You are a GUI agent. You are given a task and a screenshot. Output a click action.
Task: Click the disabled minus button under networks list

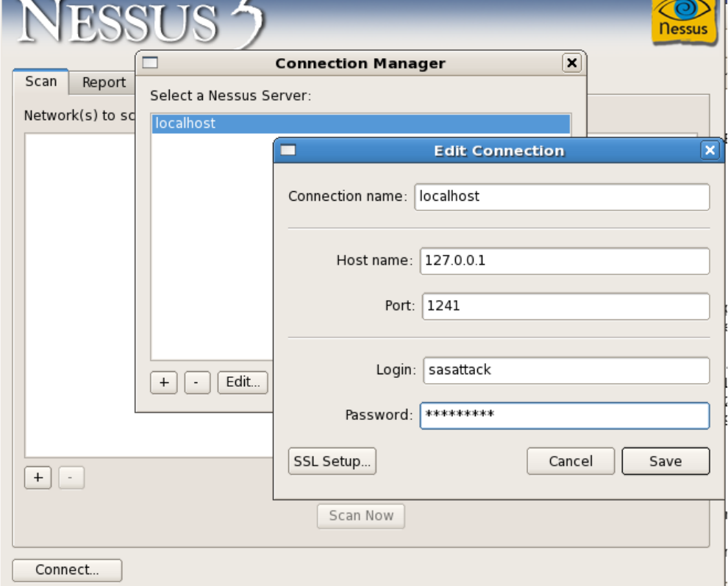tap(71, 478)
